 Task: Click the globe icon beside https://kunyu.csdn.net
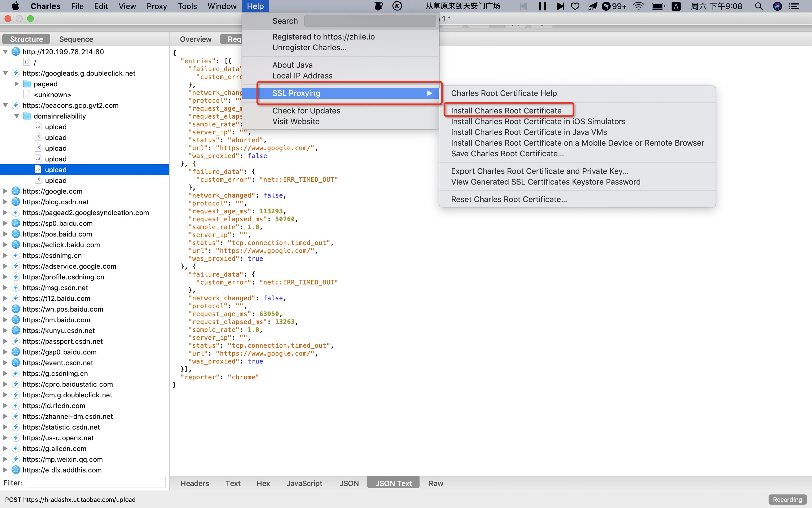(x=16, y=330)
